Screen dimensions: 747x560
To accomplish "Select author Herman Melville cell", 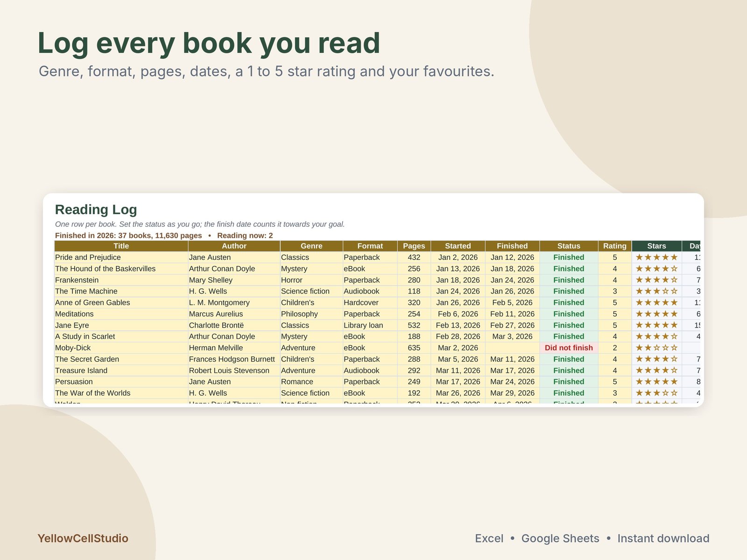I will pos(234,348).
